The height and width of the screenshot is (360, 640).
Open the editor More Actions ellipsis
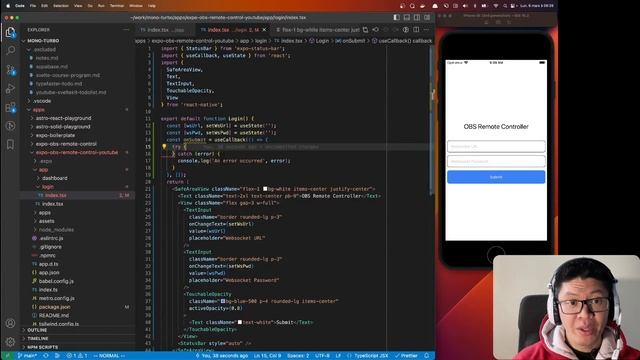pos(426,30)
